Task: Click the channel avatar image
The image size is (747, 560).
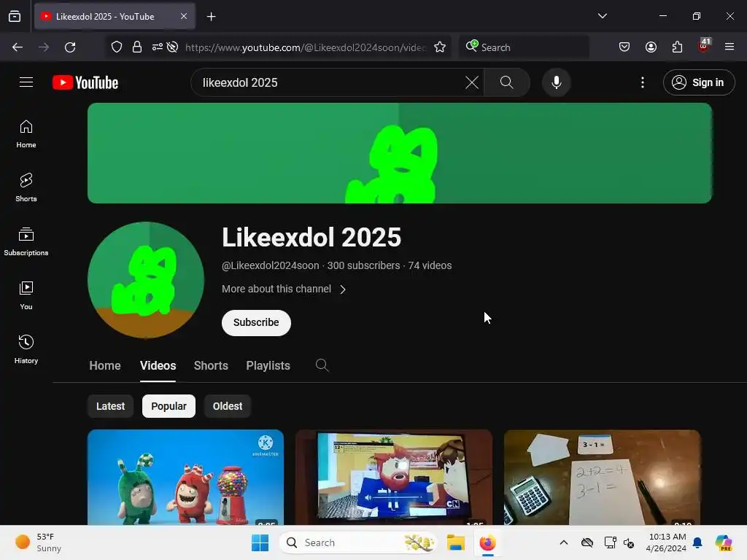Action: [x=146, y=280]
